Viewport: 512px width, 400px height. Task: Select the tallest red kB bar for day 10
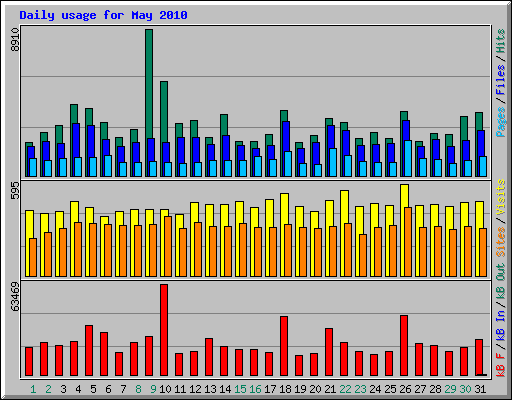(x=164, y=330)
